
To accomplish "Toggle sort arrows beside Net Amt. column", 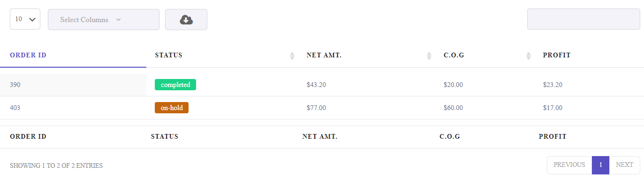I will [x=429, y=55].
